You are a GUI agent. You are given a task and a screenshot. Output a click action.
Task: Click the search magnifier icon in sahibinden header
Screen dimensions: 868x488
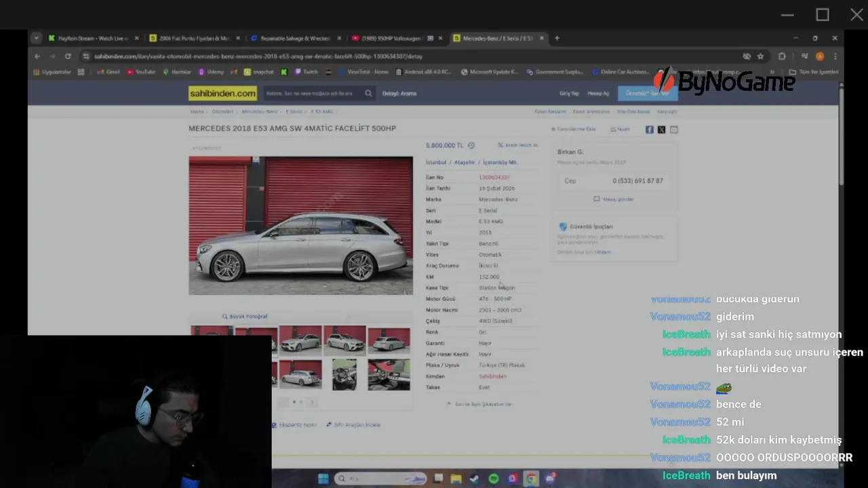tap(368, 94)
